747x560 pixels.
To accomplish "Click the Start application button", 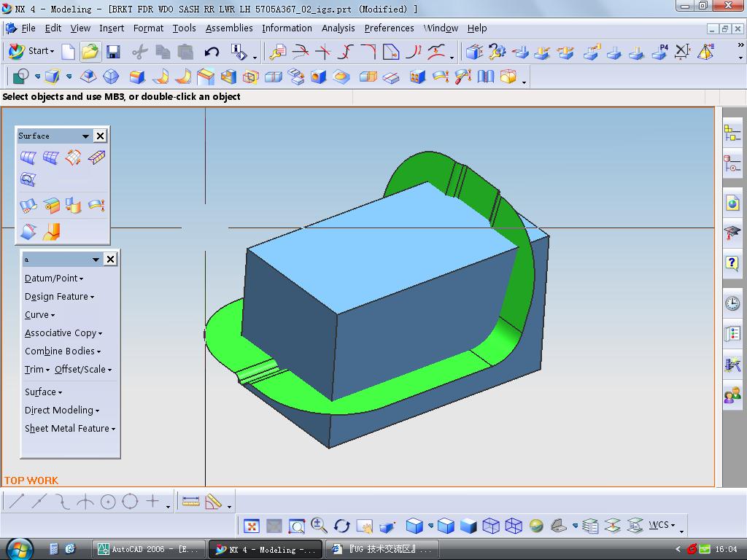I will 31,51.
